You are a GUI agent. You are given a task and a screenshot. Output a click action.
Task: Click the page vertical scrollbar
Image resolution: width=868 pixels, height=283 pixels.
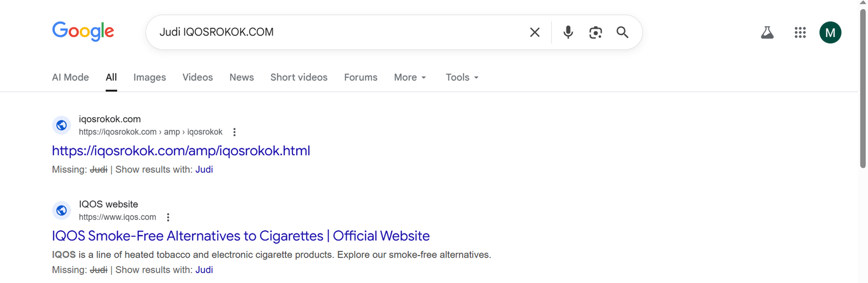click(x=863, y=88)
